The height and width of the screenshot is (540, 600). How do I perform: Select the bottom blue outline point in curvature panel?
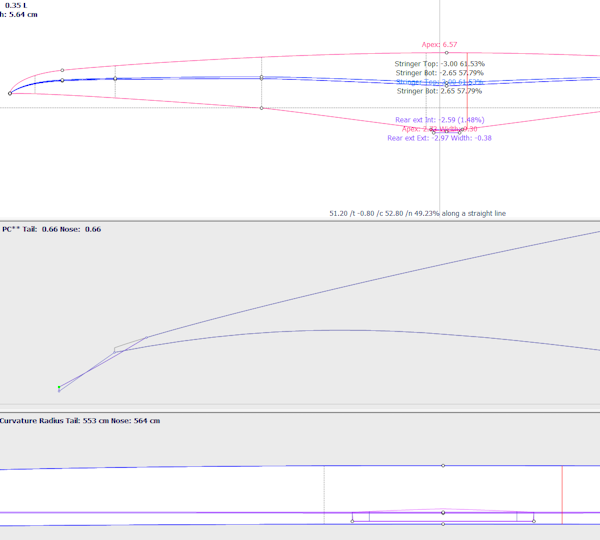(443, 524)
